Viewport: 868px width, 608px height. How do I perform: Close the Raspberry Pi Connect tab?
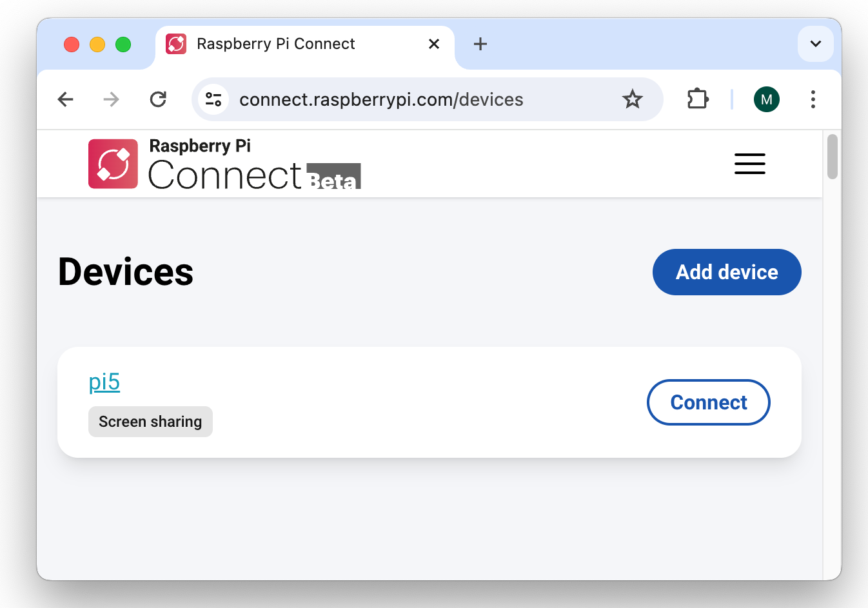pos(434,44)
